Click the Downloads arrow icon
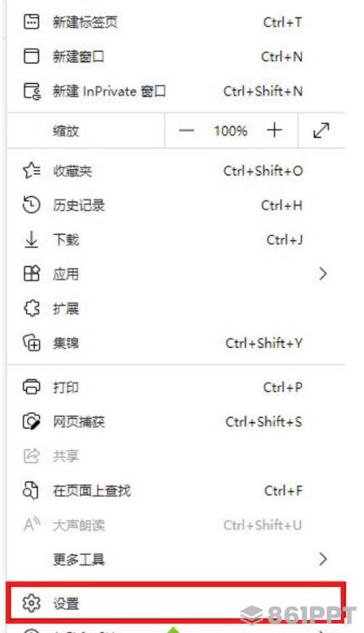Image resolution: width=364 pixels, height=633 pixels. [x=31, y=240]
